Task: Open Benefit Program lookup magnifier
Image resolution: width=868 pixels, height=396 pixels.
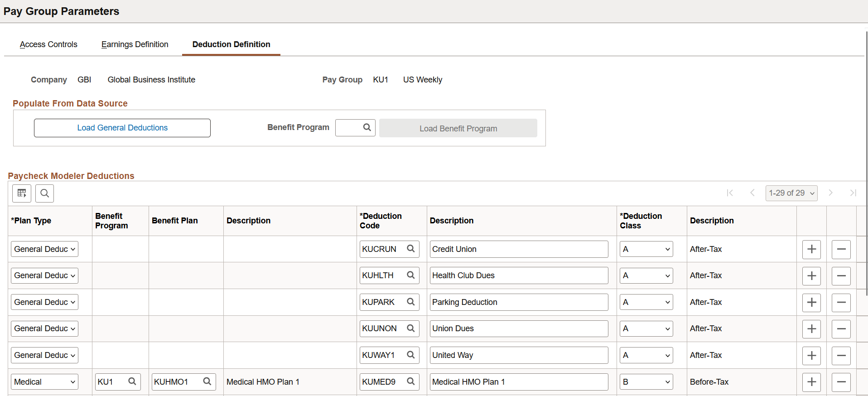Action: [367, 127]
